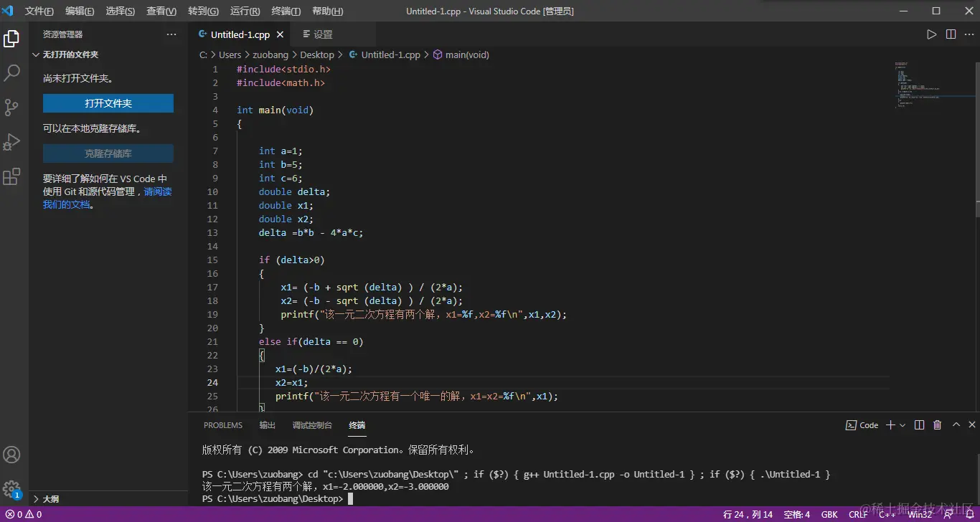Click the 打开文件夹 button

coord(108,103)
